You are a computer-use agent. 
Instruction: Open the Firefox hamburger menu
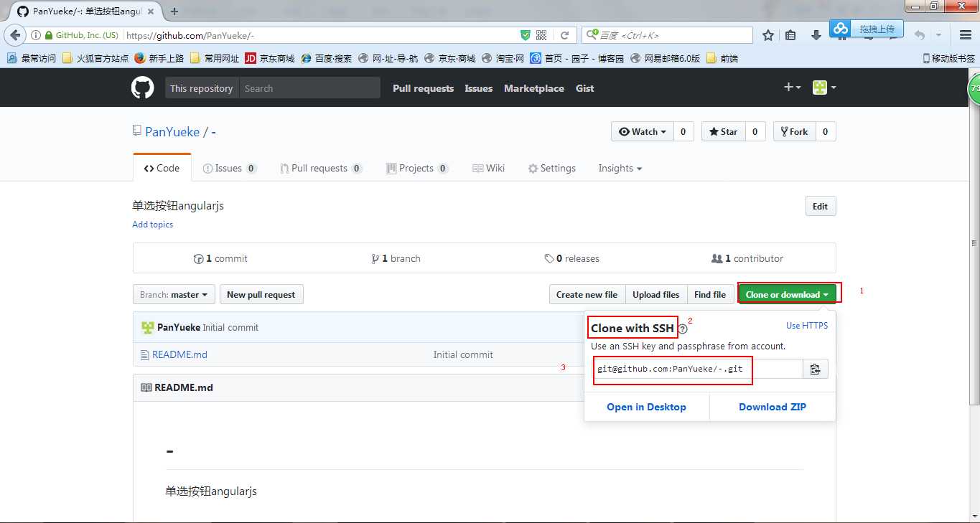point(966,35)
